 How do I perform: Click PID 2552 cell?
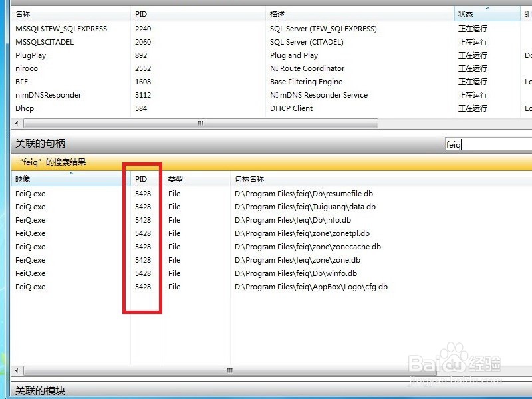143,68
